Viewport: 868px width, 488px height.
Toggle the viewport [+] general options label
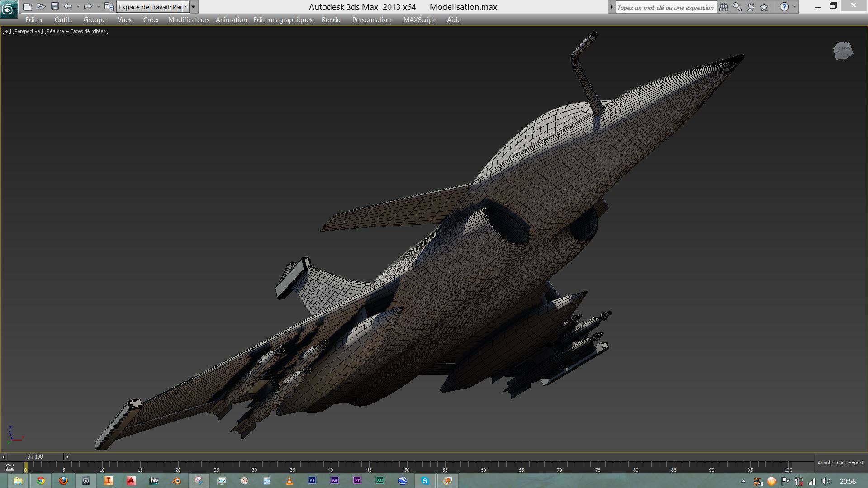(x=6, y=31)
